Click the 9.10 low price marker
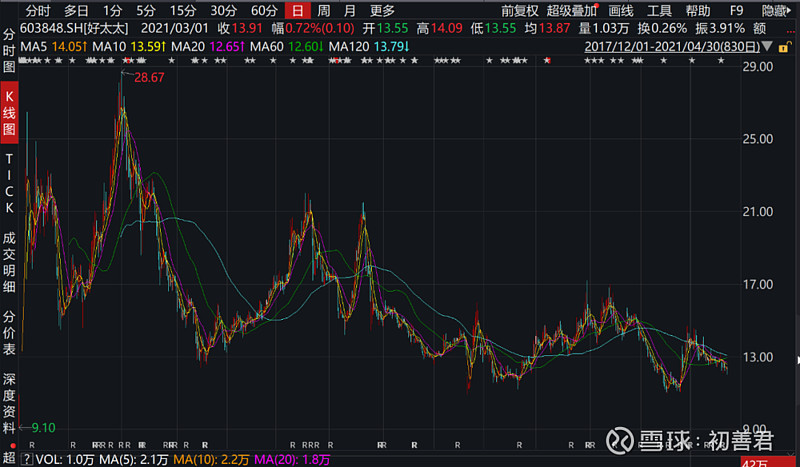Viewport: 800px width, 467px height. point(43,428)
